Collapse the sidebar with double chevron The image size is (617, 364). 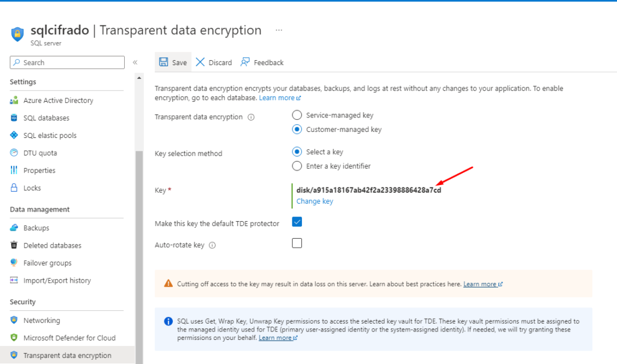coord(135,62)
